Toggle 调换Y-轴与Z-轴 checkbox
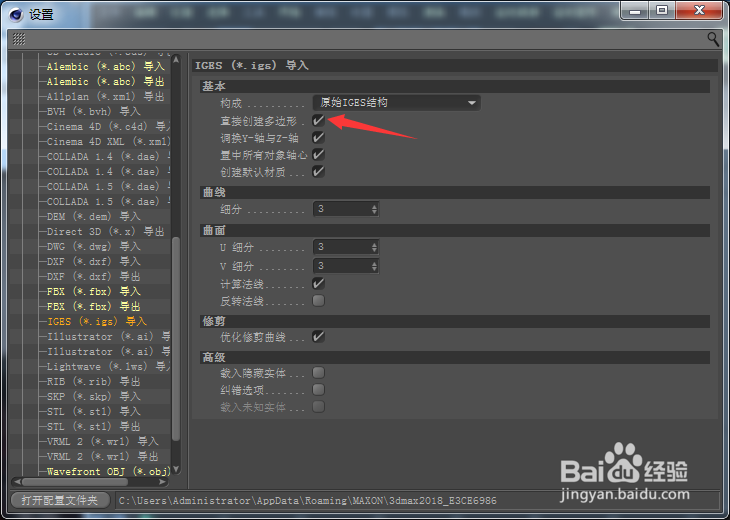This screenshot has height=520, width=730. click(318, 138)
